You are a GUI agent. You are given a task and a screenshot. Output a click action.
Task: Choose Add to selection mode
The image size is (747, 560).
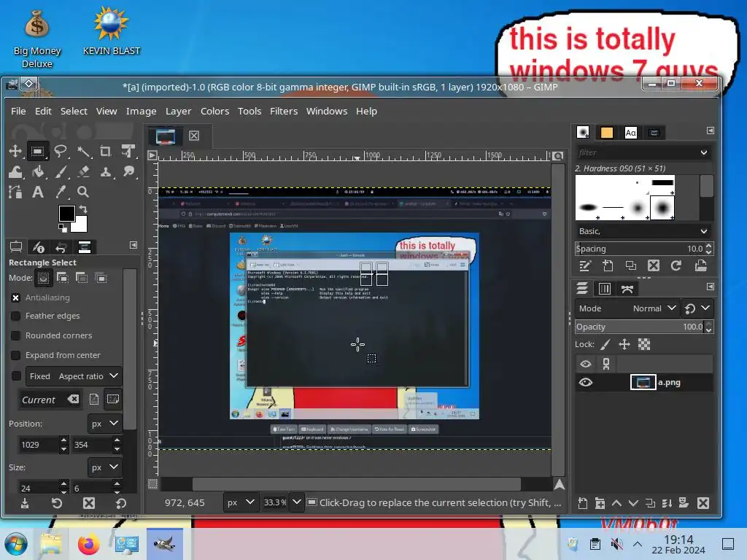63,278
